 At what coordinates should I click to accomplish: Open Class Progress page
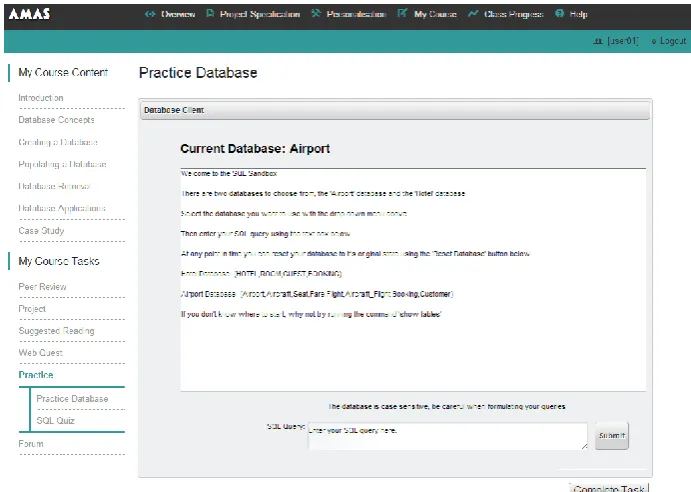click(514, 14)
